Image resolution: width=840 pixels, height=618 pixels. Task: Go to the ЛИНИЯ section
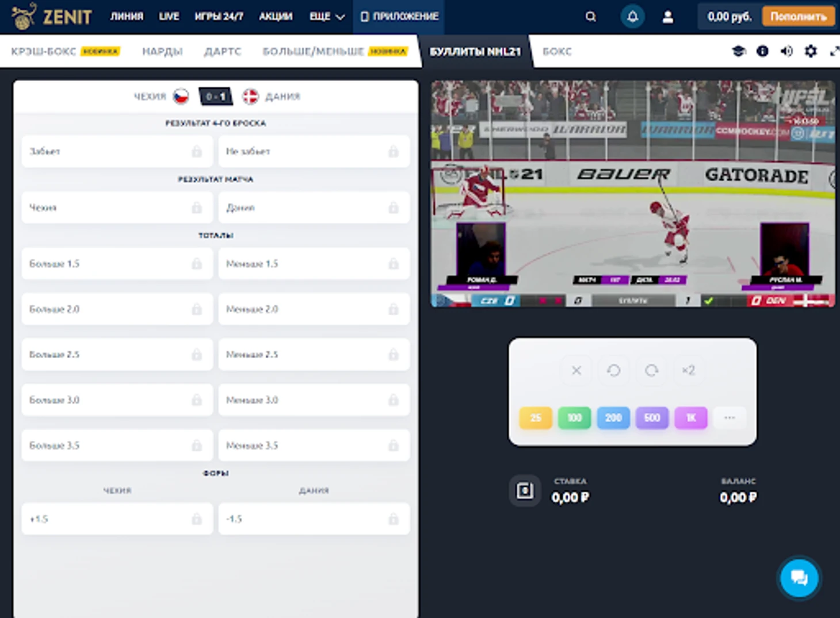[127, 17]
